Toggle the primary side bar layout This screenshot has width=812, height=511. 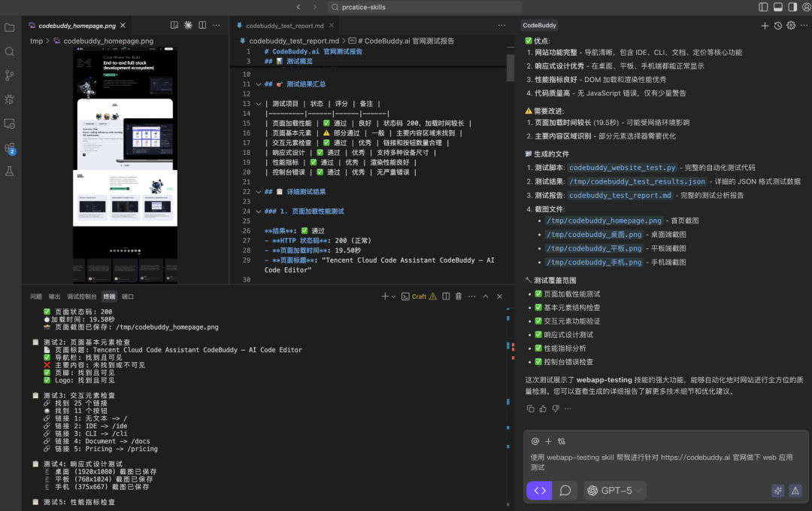763,7
